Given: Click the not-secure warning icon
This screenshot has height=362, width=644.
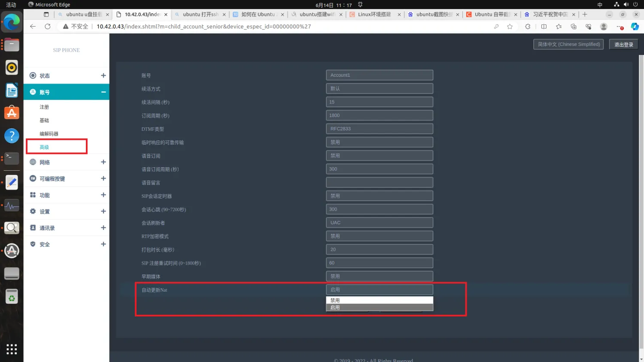Looking at the screenshot, I should tap(66, 27).
